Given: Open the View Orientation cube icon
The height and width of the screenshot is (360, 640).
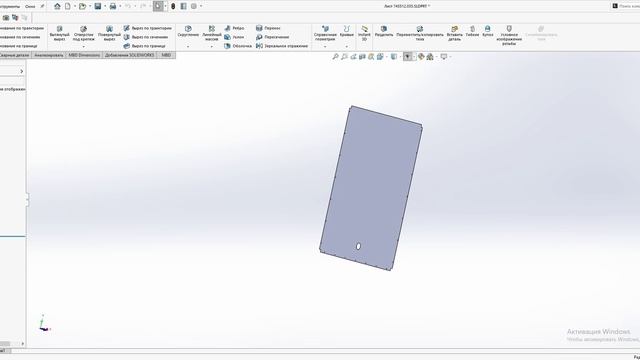Looking at the screenshot, I should [x=380, y=57].
